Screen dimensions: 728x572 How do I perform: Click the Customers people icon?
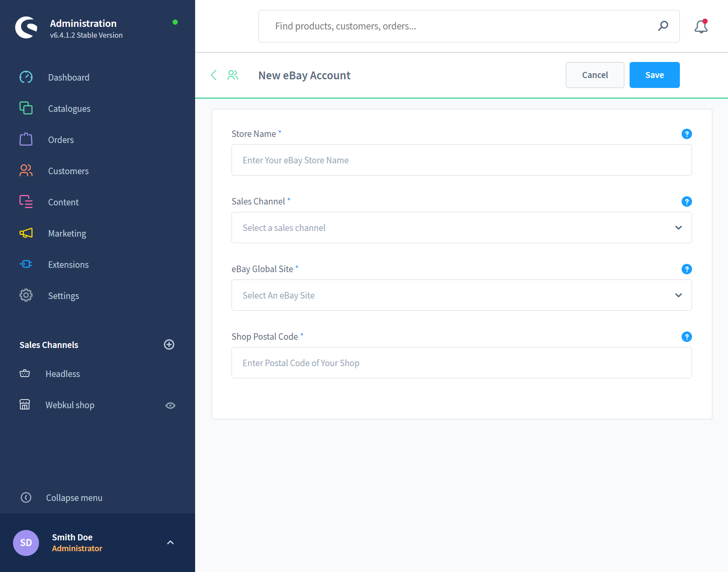click(26, 171)
